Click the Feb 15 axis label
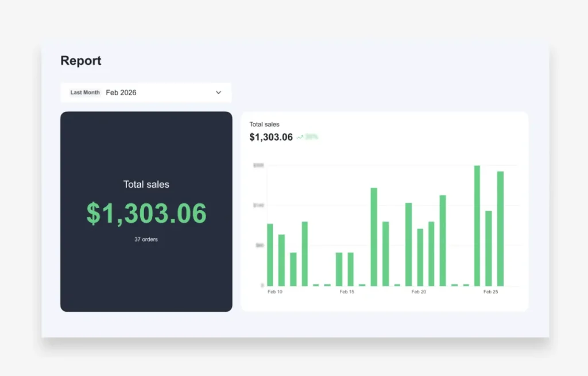Image resolution: width=588 pixels, height=376 pixels. (347, 292)
